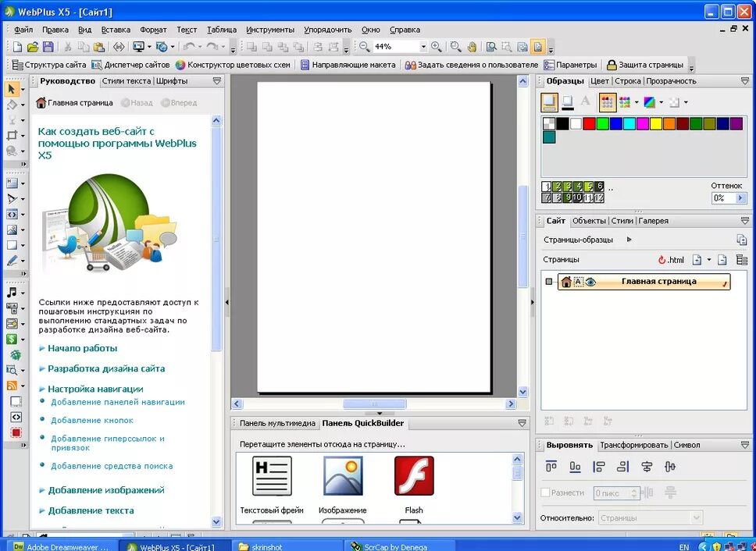This screenshot has height=551, width=756.
Task: Click the Center vertically align icon
Action: (670, 466)
